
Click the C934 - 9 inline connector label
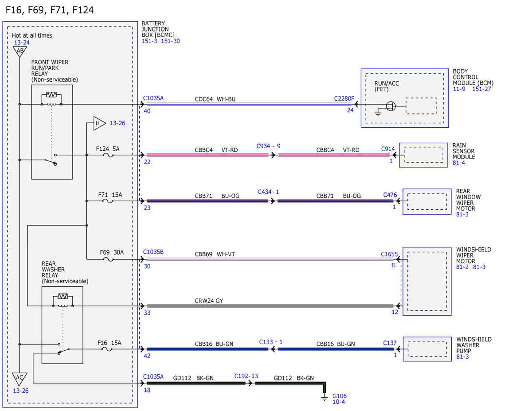pyautogui.click(x=268, y=146)
